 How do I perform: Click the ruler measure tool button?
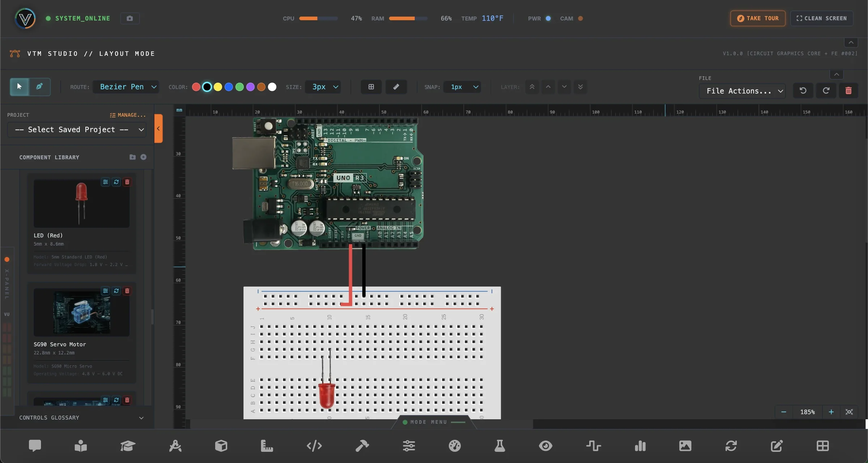[396, 87]
